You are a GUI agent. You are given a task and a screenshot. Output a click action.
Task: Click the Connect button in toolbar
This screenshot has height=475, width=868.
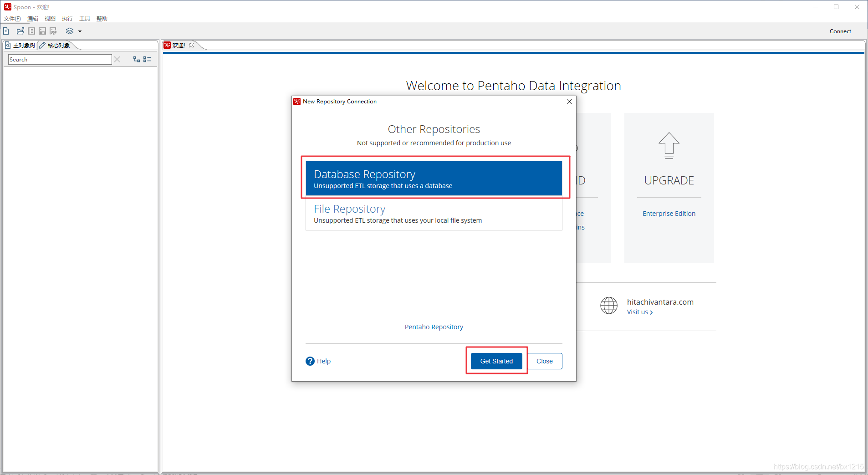tap(840, 31)
